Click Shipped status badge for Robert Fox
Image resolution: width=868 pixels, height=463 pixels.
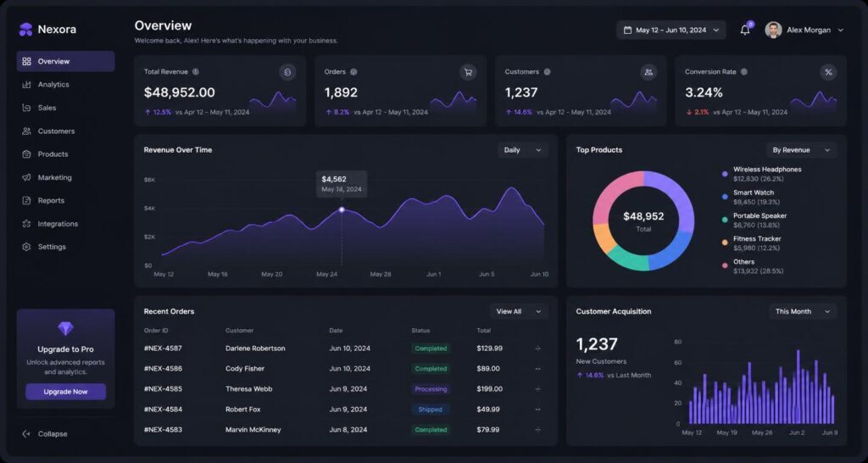point(430,410)
